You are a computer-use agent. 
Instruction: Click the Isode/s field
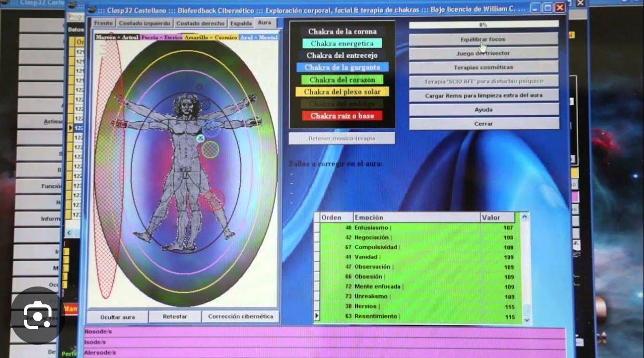tap(325, 342)
